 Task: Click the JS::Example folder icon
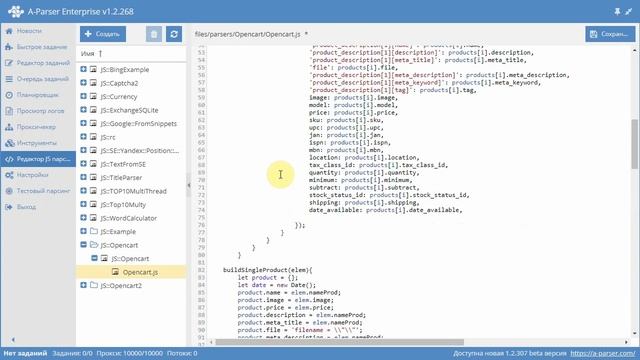pyautogui.click(x=94, y=231)
